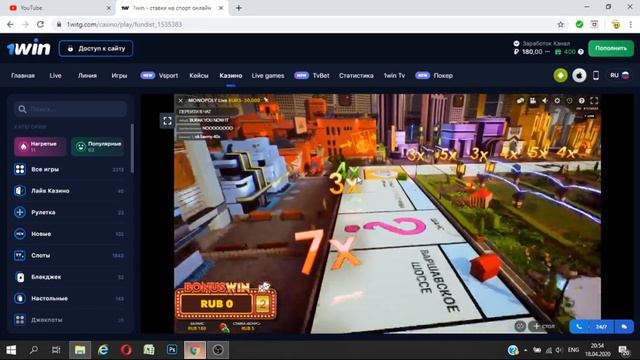The image size is (640, 360).
Task: Open the Статистика page
Action: 356,76
